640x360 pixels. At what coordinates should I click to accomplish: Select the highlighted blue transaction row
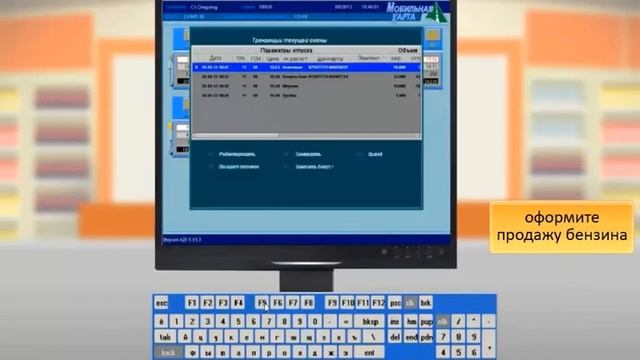(306, 67)
